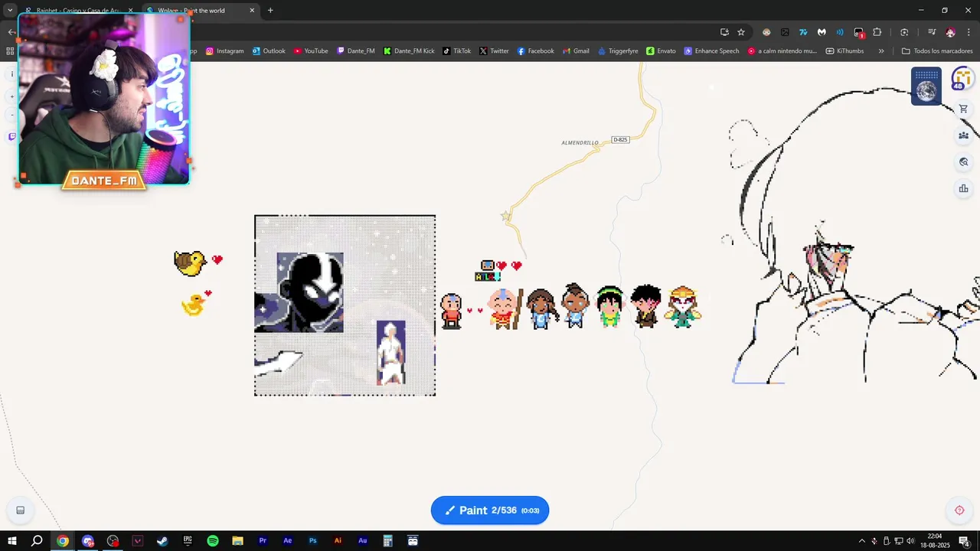Open Chrome extensions puzzle icon
The height and width of the screenshot is (551, 980).
coord(877,32)
